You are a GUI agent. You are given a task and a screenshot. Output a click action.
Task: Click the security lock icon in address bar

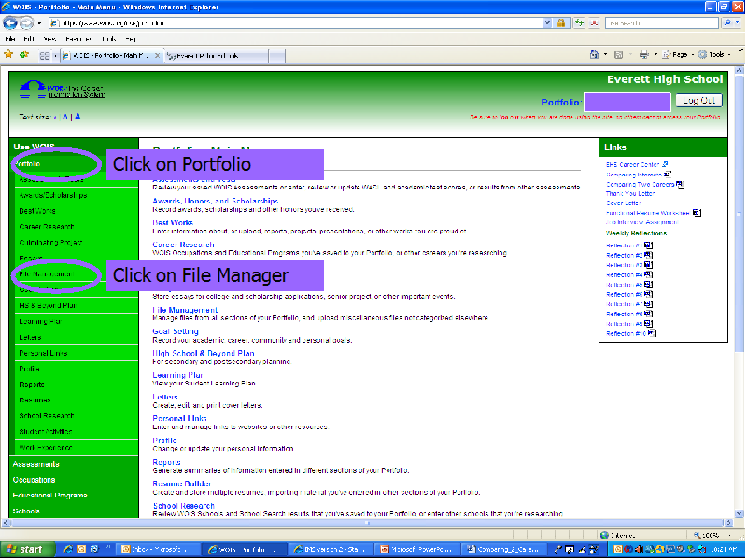561,22
